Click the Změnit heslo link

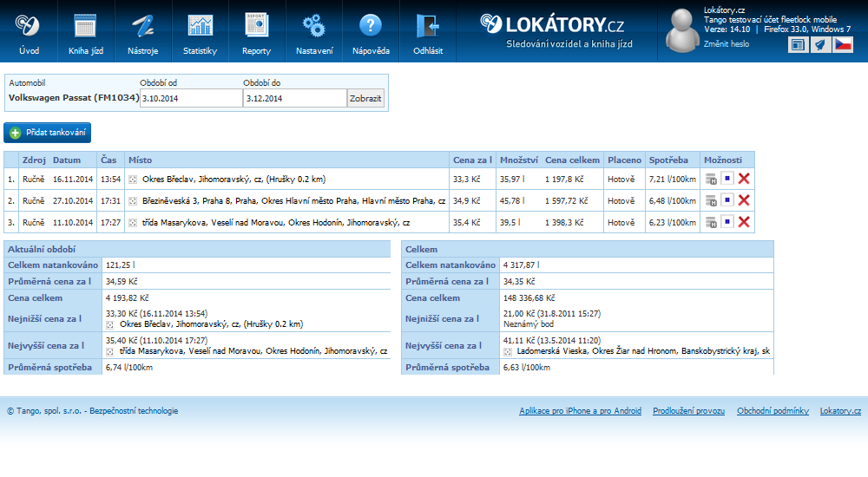point(726,43)
